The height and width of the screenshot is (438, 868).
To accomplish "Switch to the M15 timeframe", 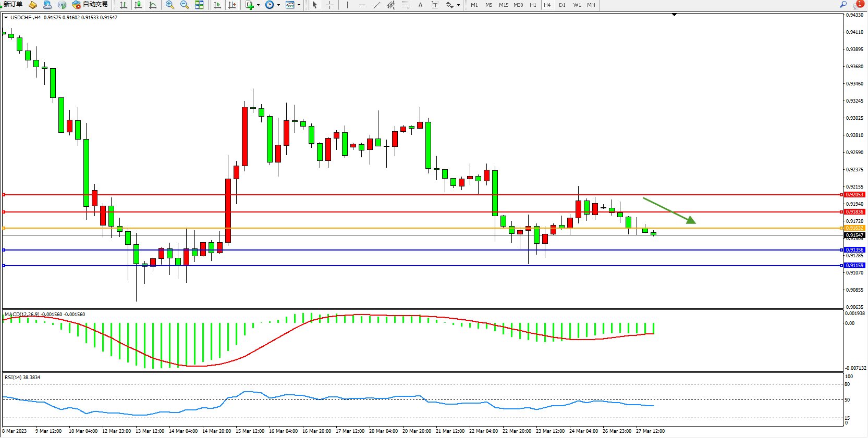I will tap(503, 5).
